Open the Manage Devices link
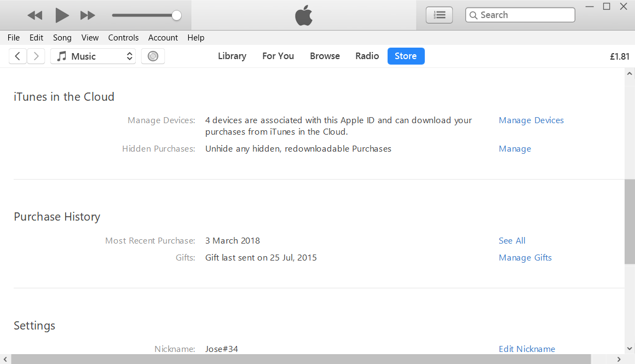Viewport: 635px width, 364px height. [x=531, y=120]
